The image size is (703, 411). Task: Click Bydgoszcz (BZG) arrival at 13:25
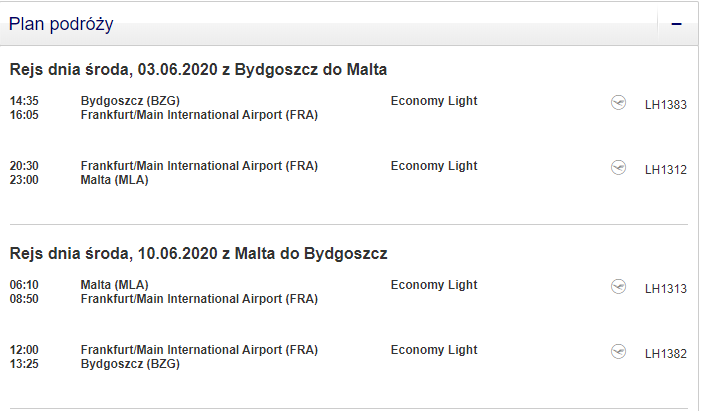point(130,363)
